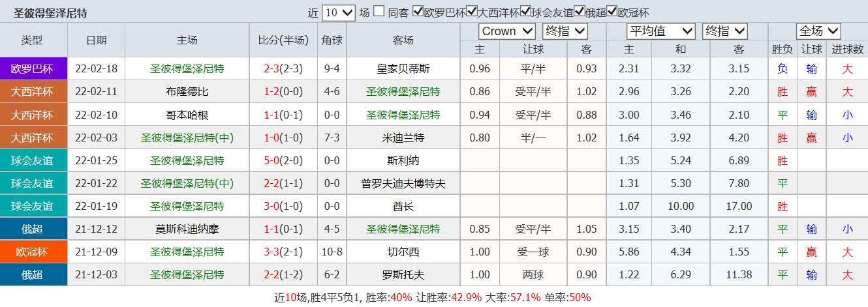Click 球会友谊 tag on 22-01-25 row

(32, 160)
